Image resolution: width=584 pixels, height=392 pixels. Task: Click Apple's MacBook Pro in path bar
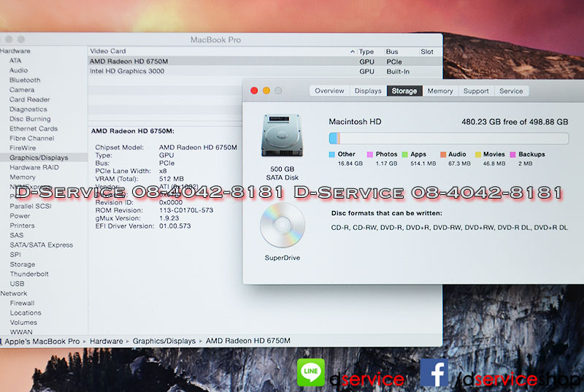42,341
